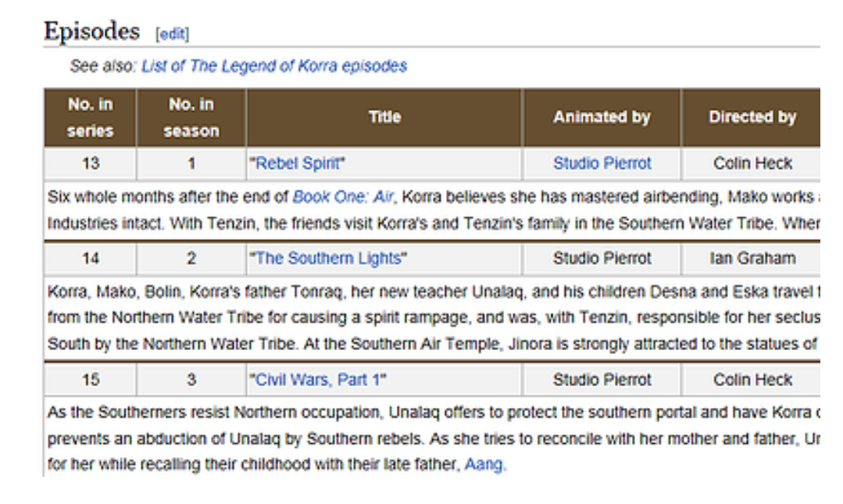Viewport: 843px width, 504px height.
Task: Click the Title column header
Action: coord(384,117)
